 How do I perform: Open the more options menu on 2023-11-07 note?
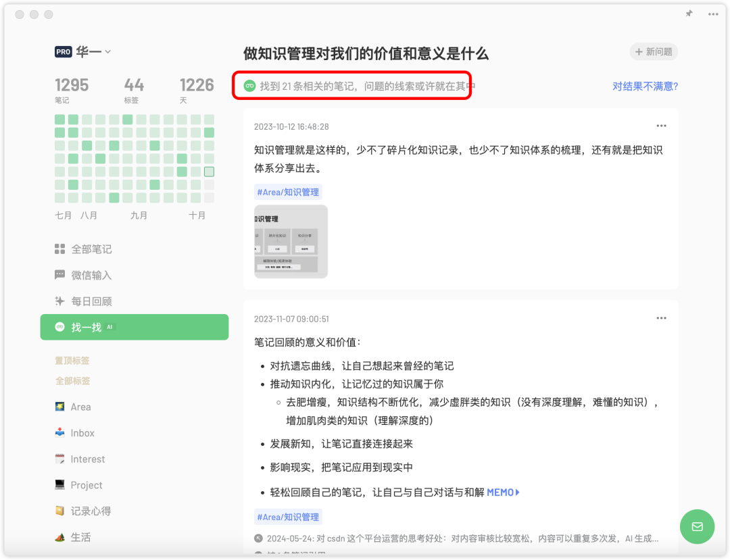pyautogui.click(x=661, y=318)
